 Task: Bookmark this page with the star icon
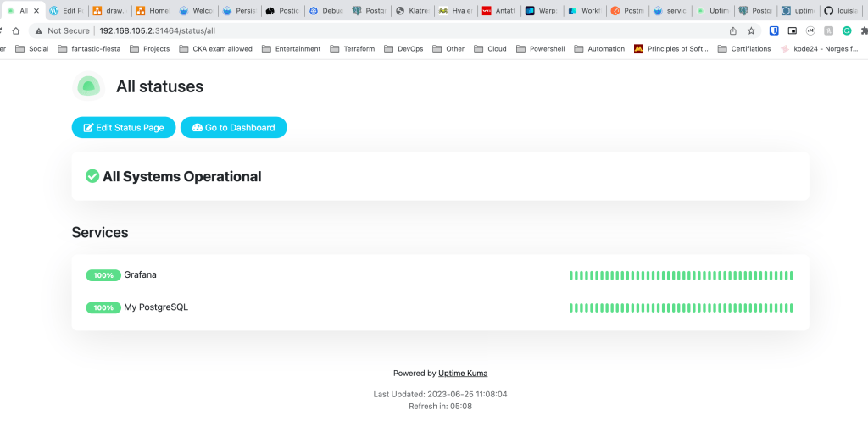click(751, 30)
